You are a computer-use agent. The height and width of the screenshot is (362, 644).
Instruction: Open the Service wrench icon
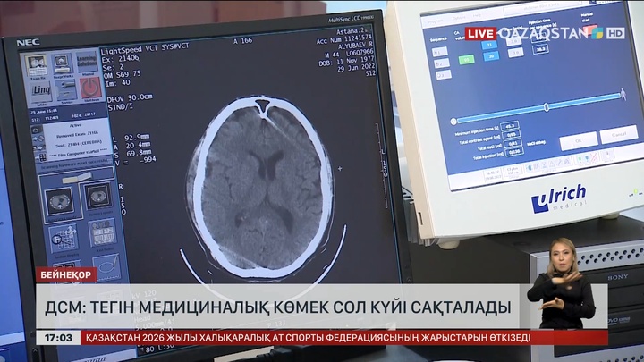coord(66,90)
